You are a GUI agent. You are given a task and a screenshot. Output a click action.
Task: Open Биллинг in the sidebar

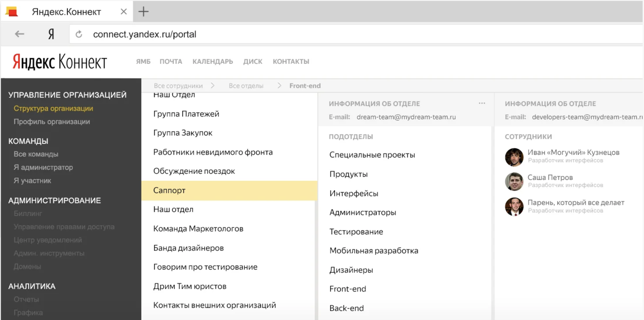(28, 214)
